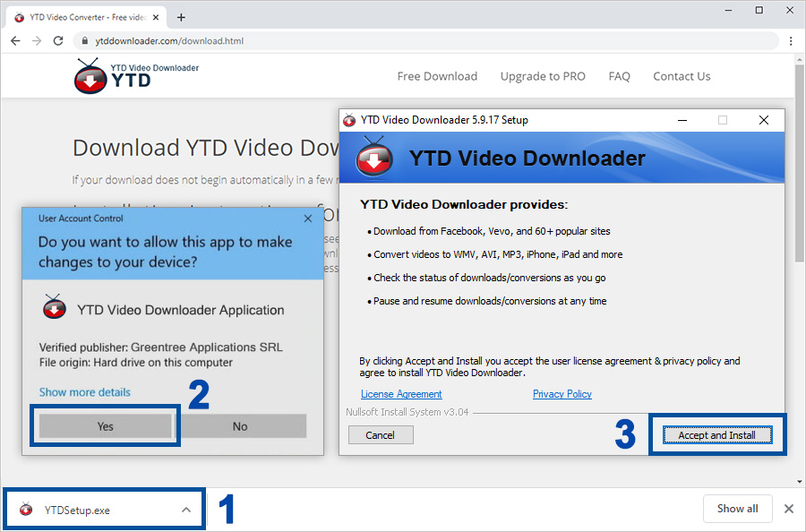This screenshot has width=806, height=532.
Task: Close the User Account Control dialog
Action: (x=308, y=219)
